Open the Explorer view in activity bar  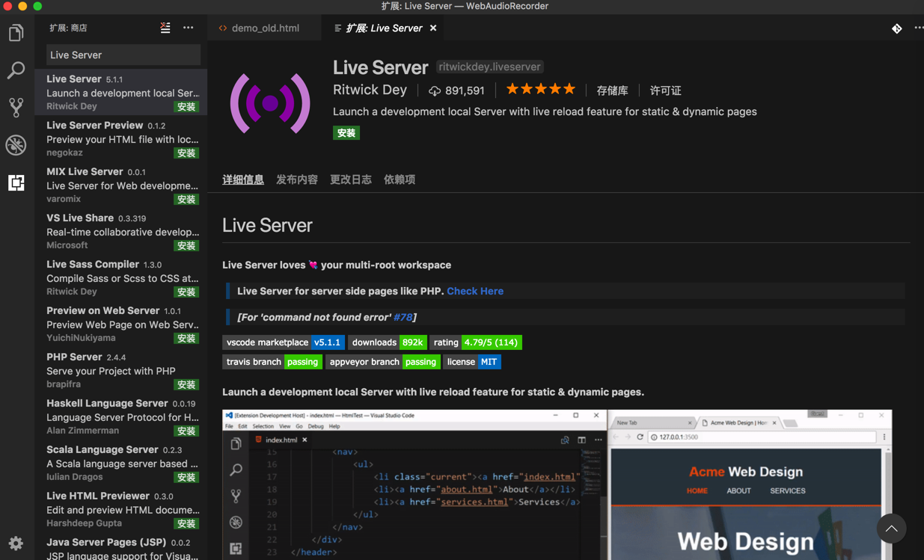click(16, 33)
